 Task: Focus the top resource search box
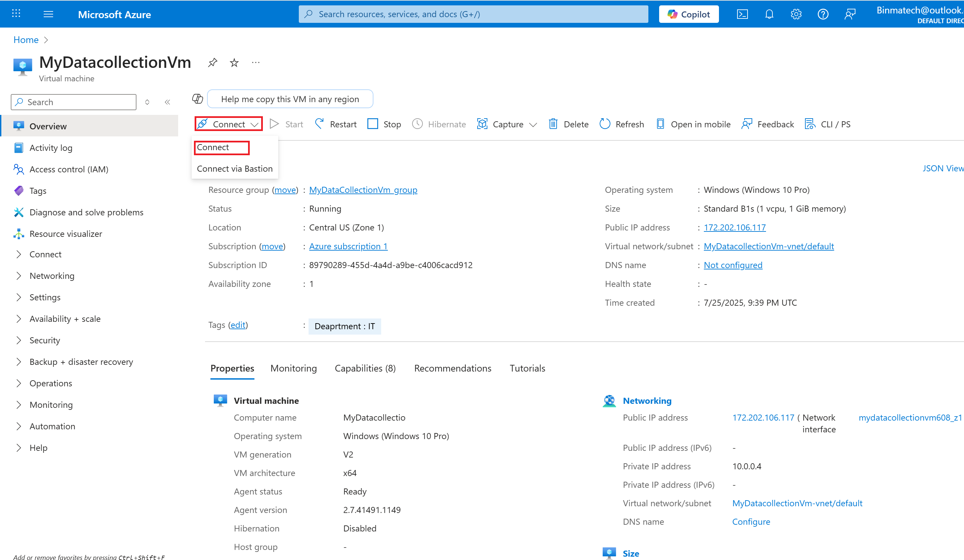473,14
